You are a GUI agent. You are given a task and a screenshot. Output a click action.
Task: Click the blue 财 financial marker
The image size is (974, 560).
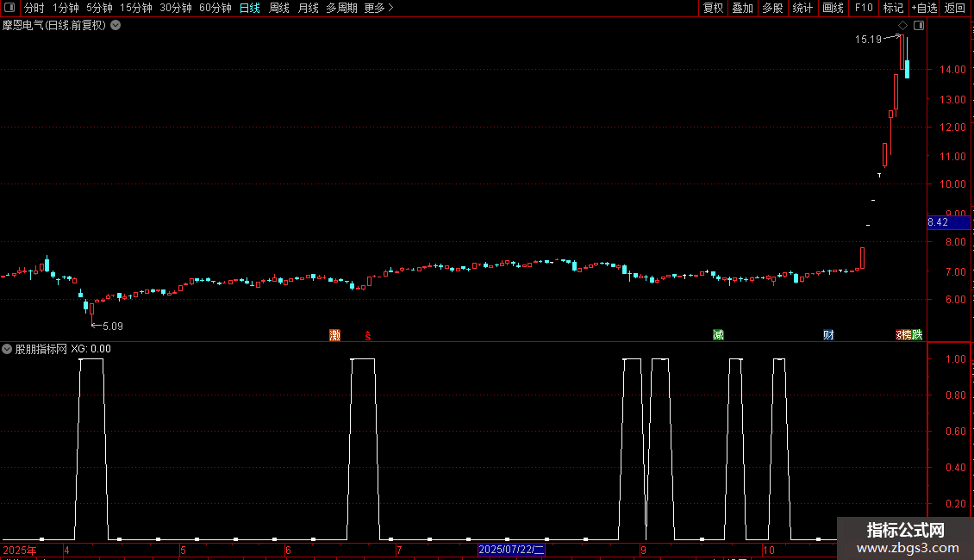click(828, 335)
